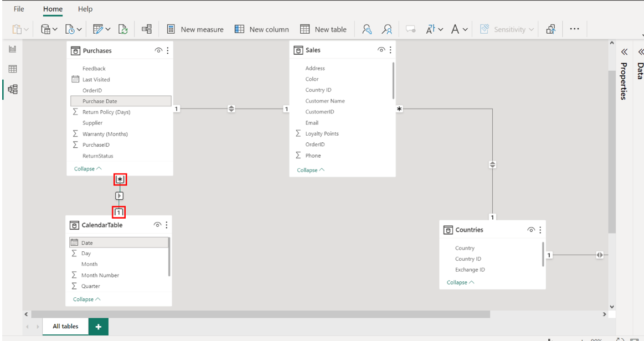Switch to Table view in left sidebar
This screenshot has height=341, width=644.
click(12, 69)
